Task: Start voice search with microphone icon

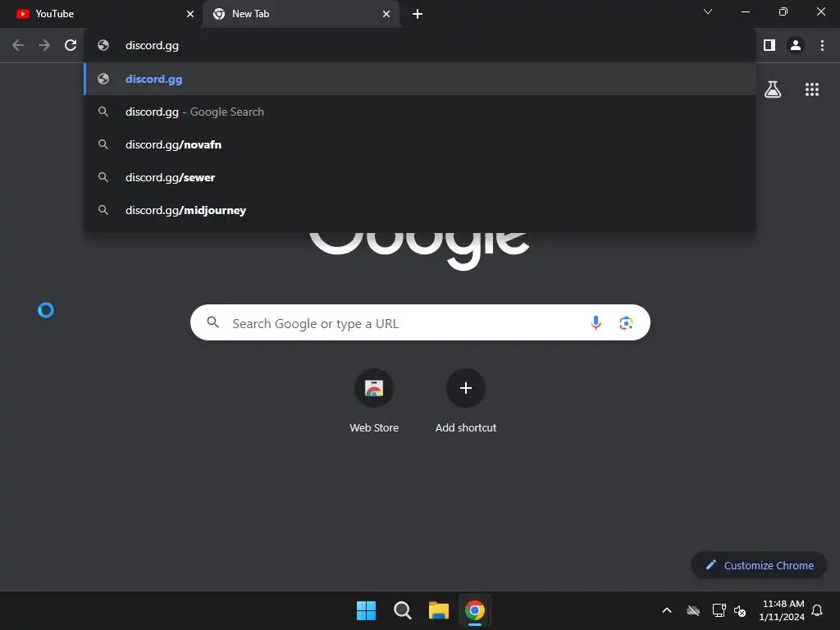Action: click(596, 322)
